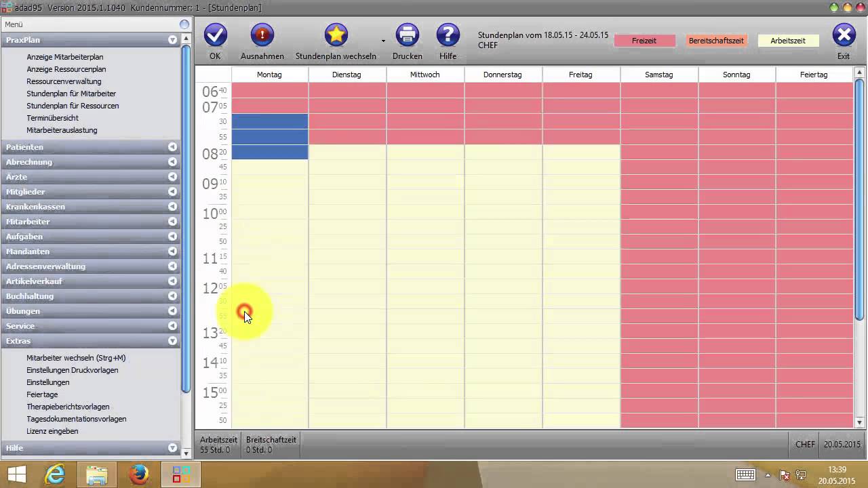
Task: Select Arbeitszeit time type
Action: click(x=788, y=41)
